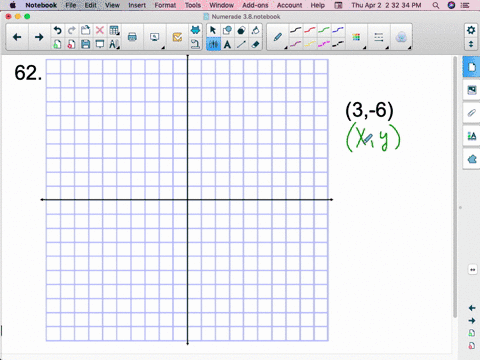Select the Eraser tool
The width and height of the screenshot is (480, 360).
(x=256, y=44)
